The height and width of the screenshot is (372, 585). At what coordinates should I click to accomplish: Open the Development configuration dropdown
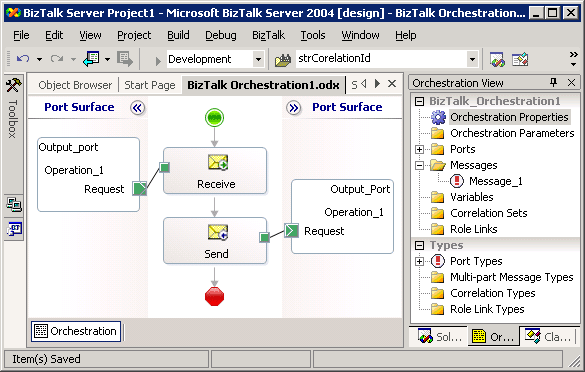[x=258, y=59]
